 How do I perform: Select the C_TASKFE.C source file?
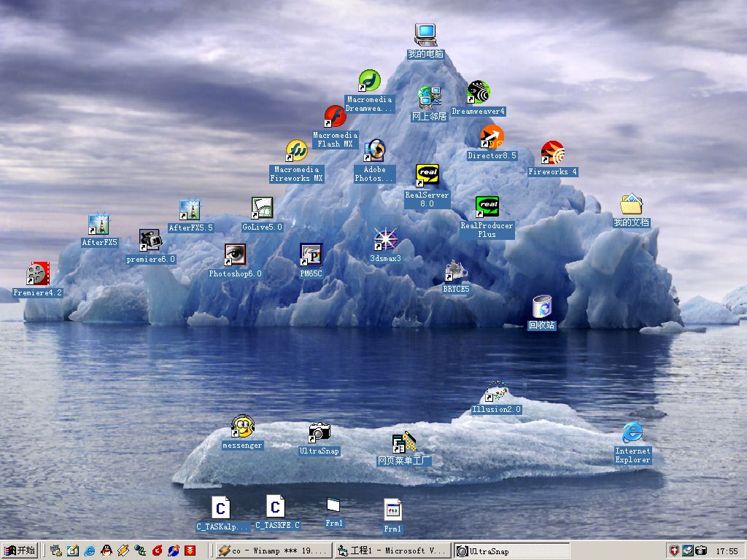[275, 507]
